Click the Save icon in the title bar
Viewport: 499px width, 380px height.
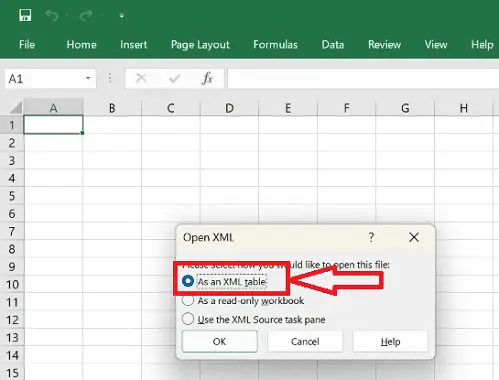click(25, 15)
